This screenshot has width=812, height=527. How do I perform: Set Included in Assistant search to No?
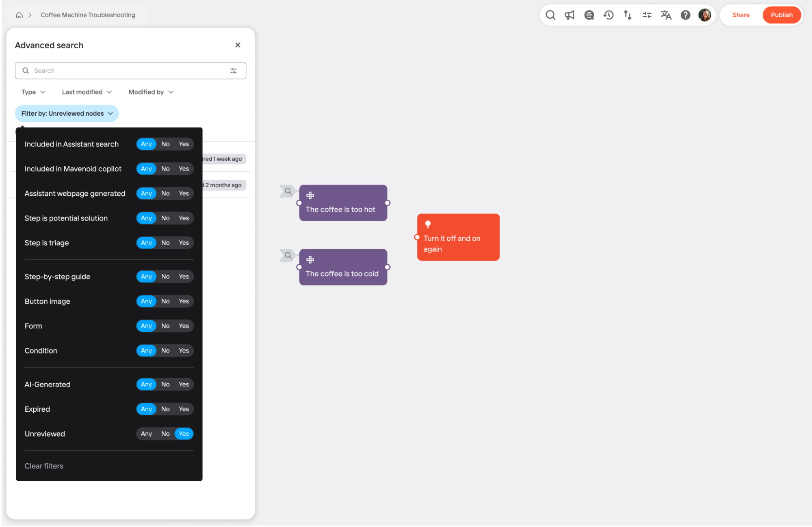pos(165,144)
